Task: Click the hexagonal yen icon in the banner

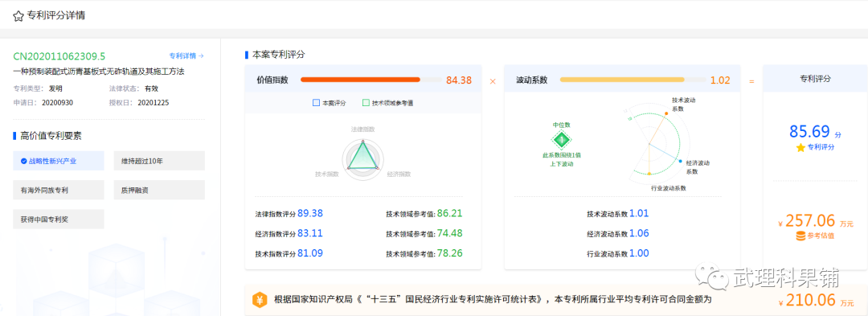Action: coord(260,300)
